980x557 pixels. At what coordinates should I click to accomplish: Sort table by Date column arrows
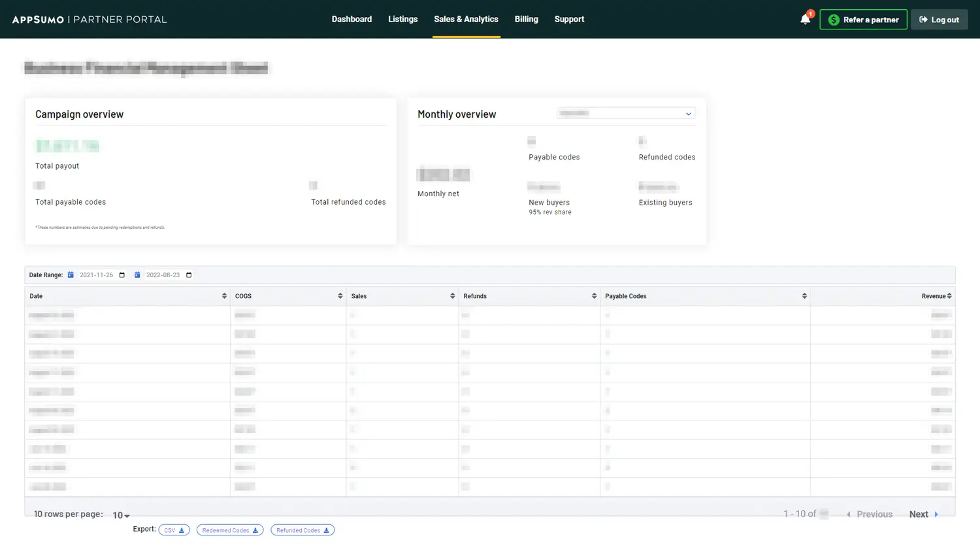click(224, 296)
